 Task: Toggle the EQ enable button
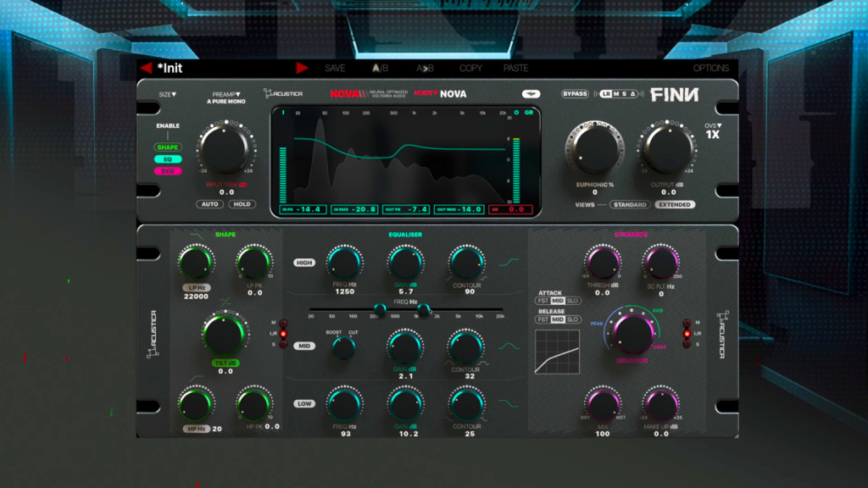tap(168, 159)
